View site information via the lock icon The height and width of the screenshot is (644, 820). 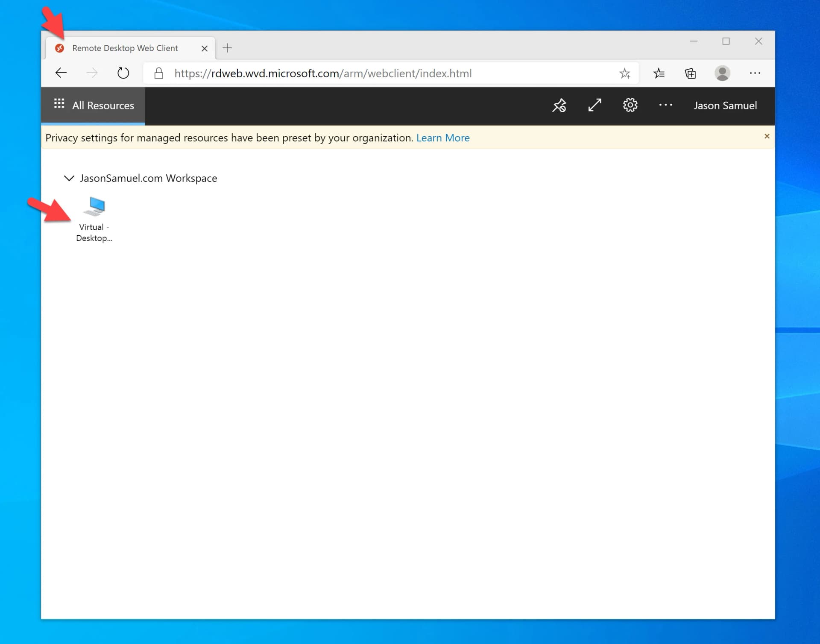pos(159,73)
